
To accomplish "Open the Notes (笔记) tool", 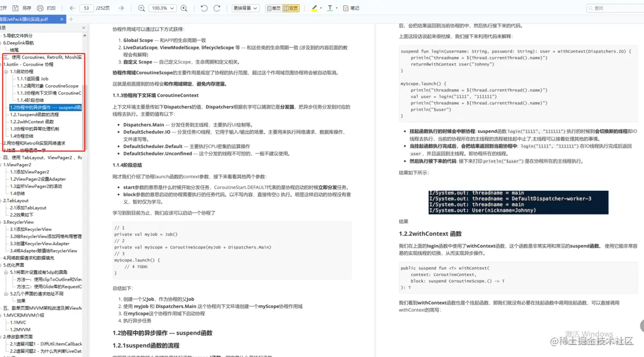I will [351, 8].
